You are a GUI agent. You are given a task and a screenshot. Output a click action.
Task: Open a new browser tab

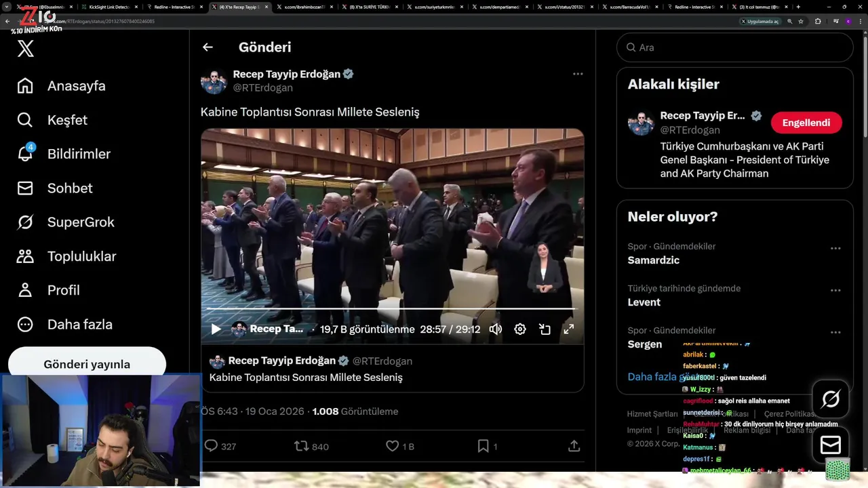point(798,7)
